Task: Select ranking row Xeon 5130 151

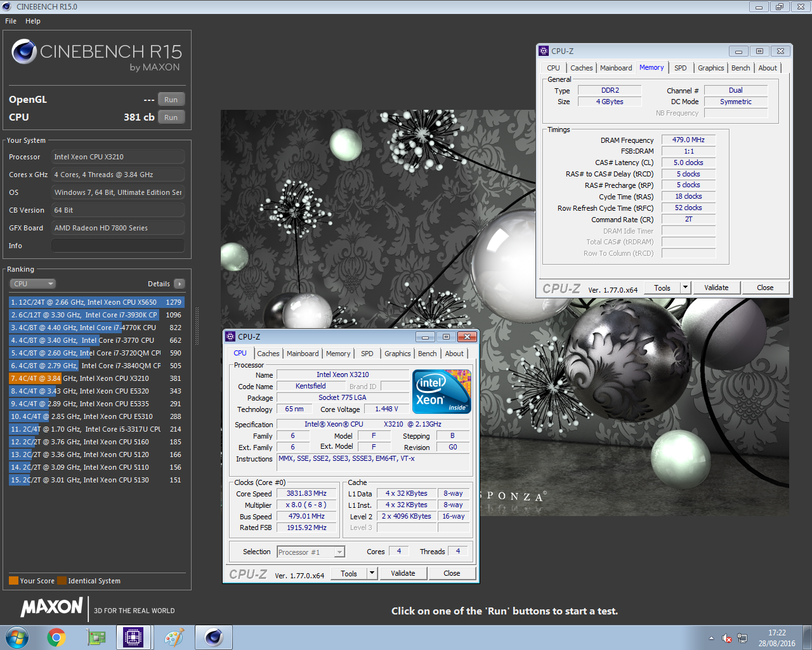Action: click(96, 480)
